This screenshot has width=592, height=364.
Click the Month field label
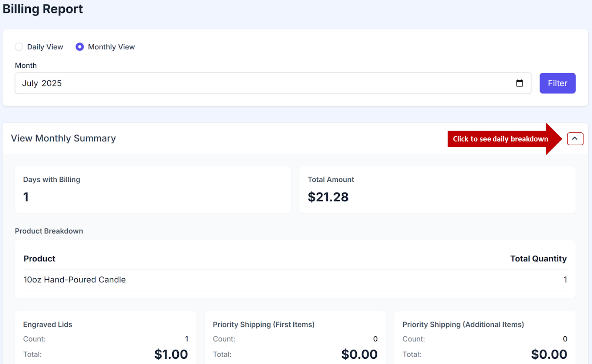pos(26,65)
